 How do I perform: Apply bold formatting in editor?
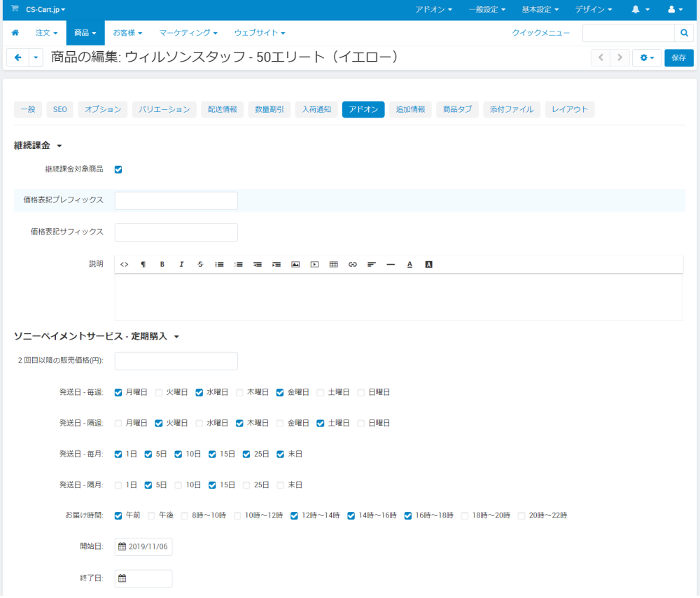pos(162,265)
